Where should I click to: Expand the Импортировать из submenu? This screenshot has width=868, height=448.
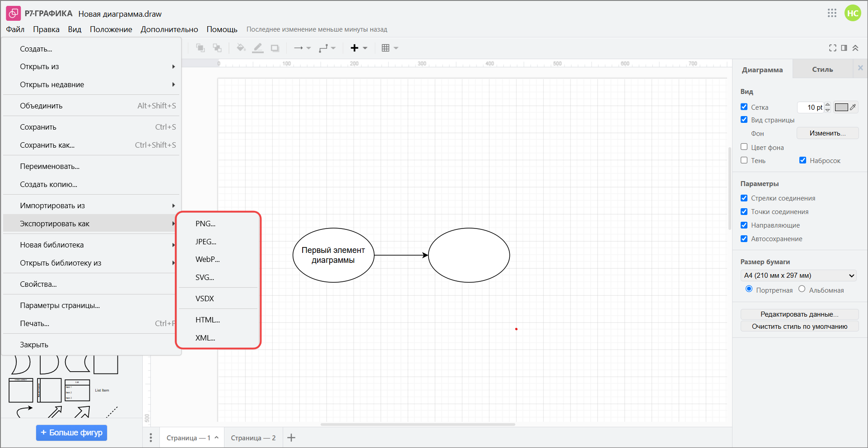coord(173,205)
